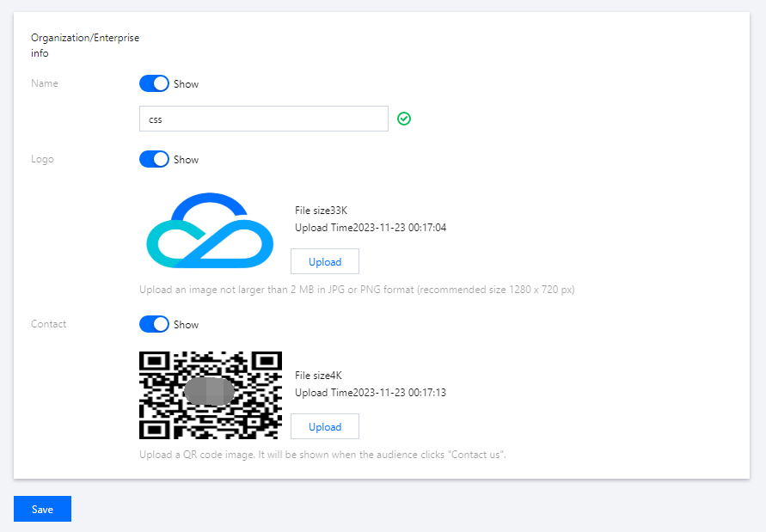Save the organization info settings
This screenshot has height=532, width=766.
click(41, 509)
